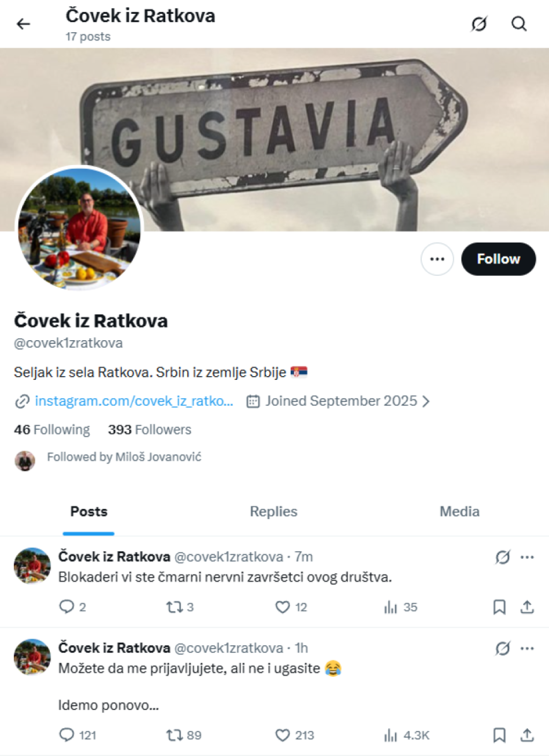The image size is (549, 756).
Task: Open the large profile picture
Action: click(x=79, y=228)
